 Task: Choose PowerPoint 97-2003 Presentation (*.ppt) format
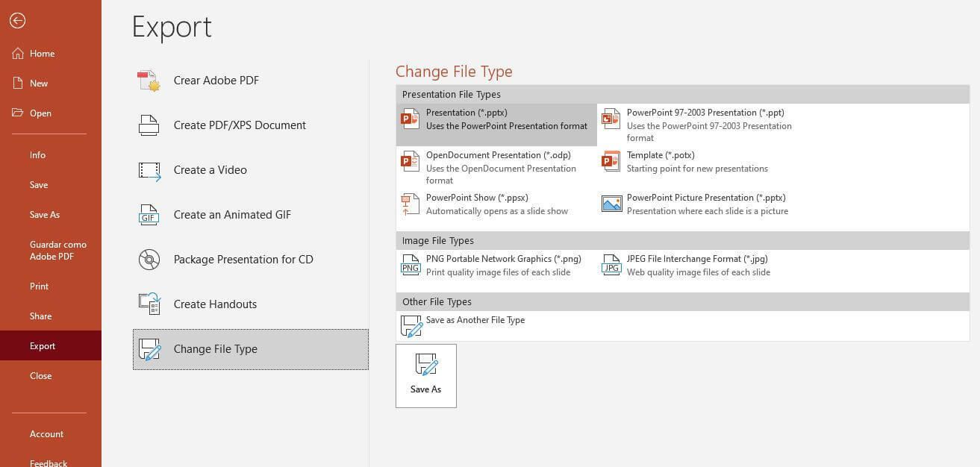[x=697, y=125]
